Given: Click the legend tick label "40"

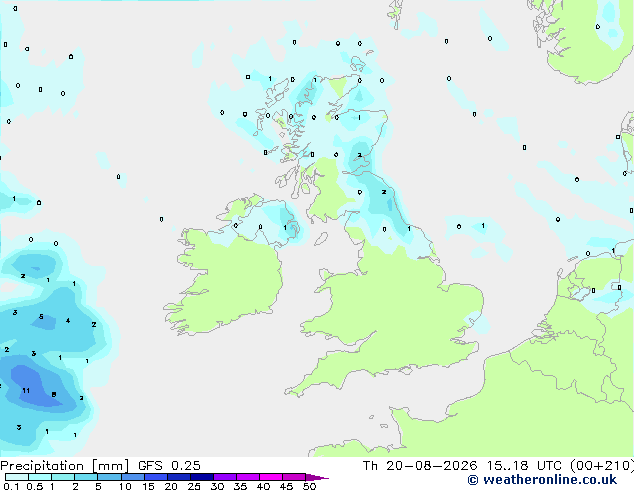Looking at the screenshot, I should (x=263, y=486).
